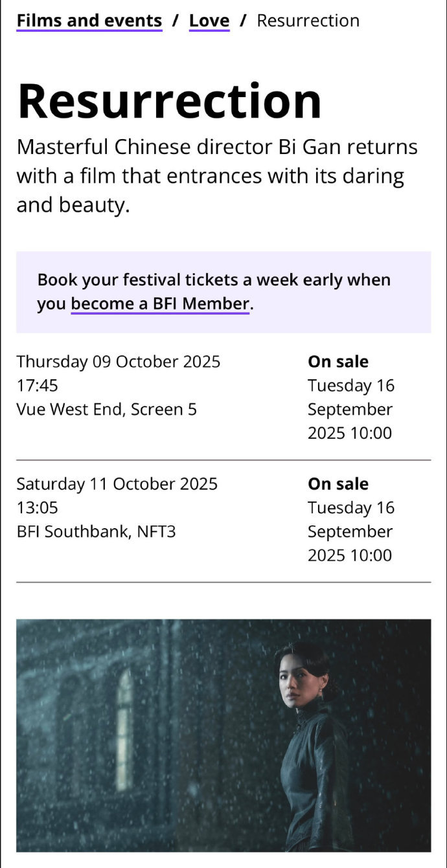This screenshot has width=447, height=868.
Task: Click the large Resurrection page heading
Action: pos(170,102)
